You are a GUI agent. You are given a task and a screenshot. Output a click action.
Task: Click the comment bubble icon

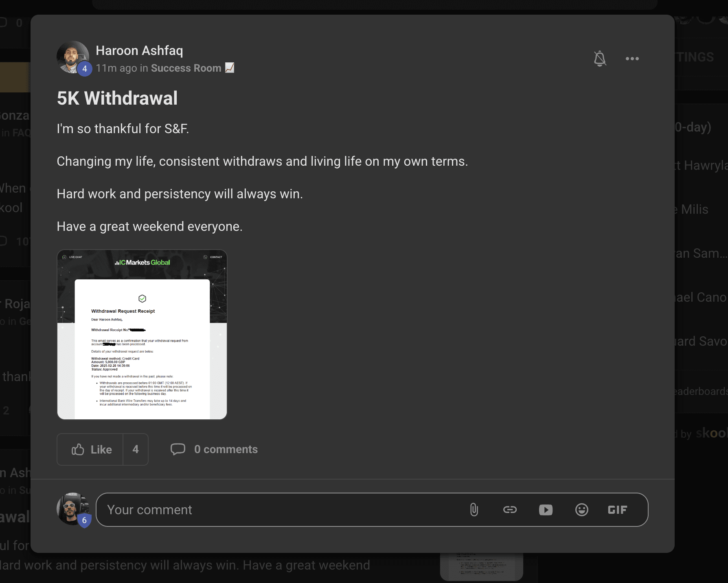(178, 449)
